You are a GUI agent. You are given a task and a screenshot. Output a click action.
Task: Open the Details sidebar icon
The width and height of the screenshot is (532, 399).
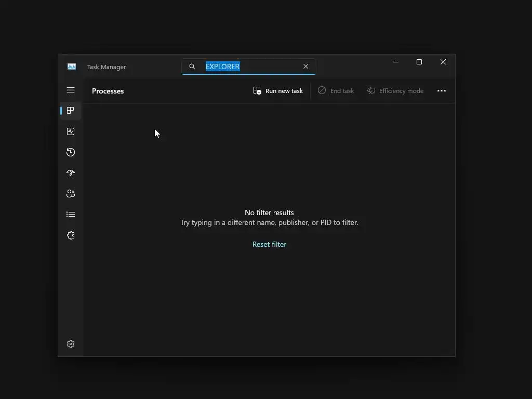coord(71,215)
